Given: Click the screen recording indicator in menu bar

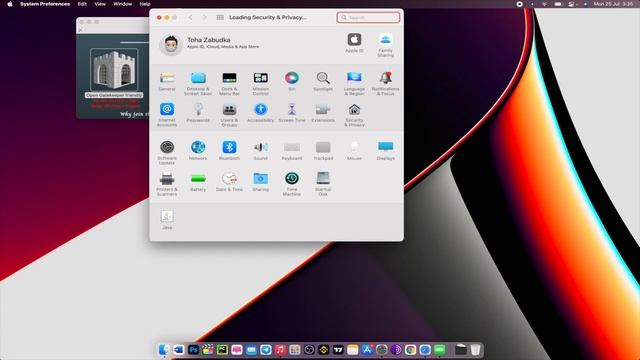Looking at the screenshot, I should pyautogui.click(x=519, y=4).
